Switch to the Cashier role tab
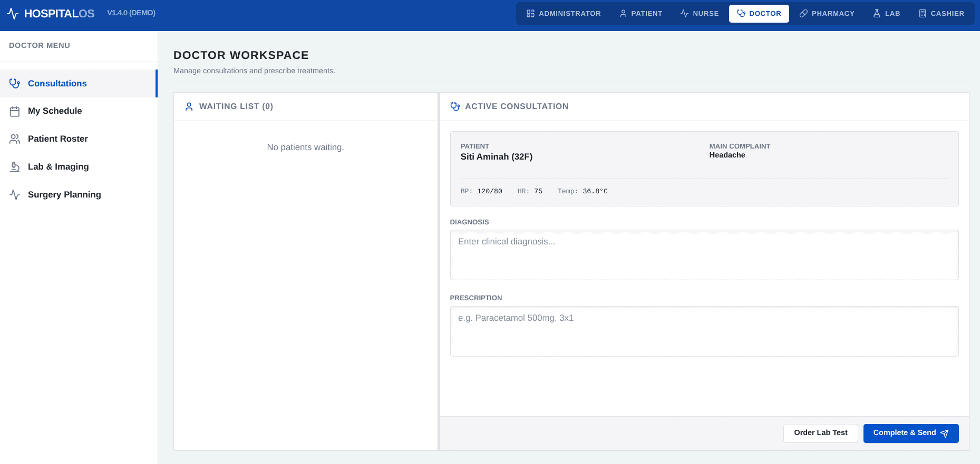The image size is (980, 464). point(942,14)
